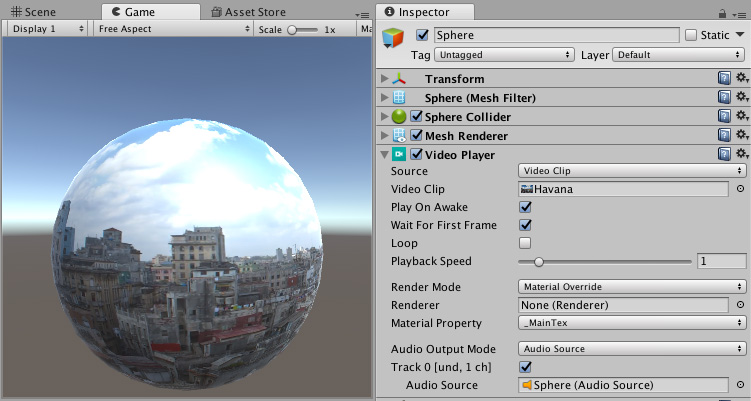
Task: Open the Display 1 selector
Action: click(x=48, y=29)
